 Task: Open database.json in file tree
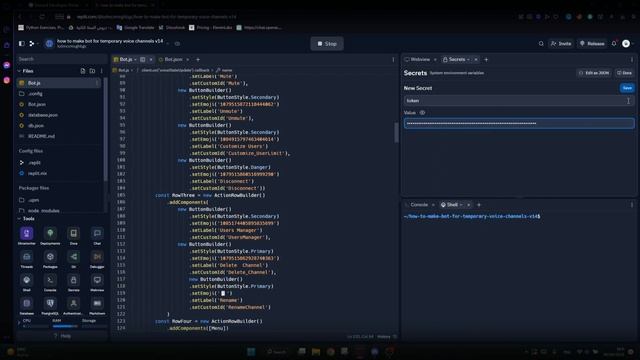pos(43,115)
